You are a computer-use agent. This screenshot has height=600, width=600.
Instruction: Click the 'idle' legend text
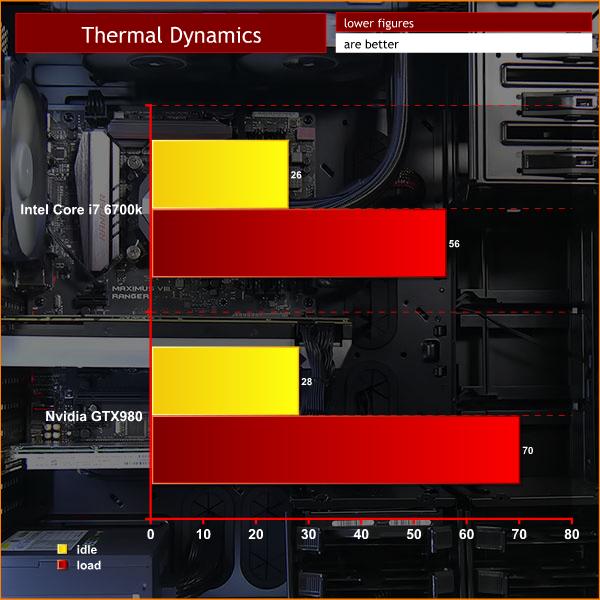(x=87, y=549)
